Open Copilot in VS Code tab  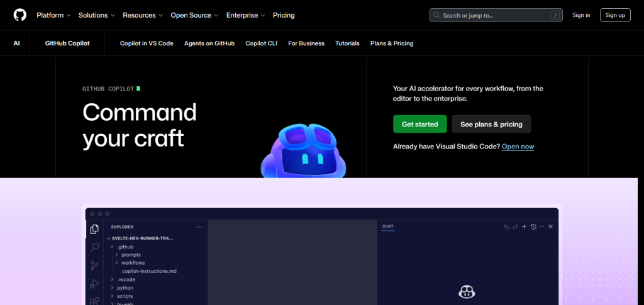click(x=147, y=43)
